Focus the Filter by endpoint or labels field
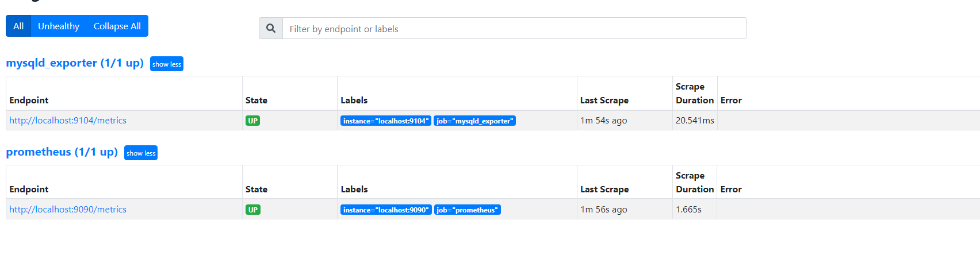Screen dimensions: 980x267 tap(515, 28)
